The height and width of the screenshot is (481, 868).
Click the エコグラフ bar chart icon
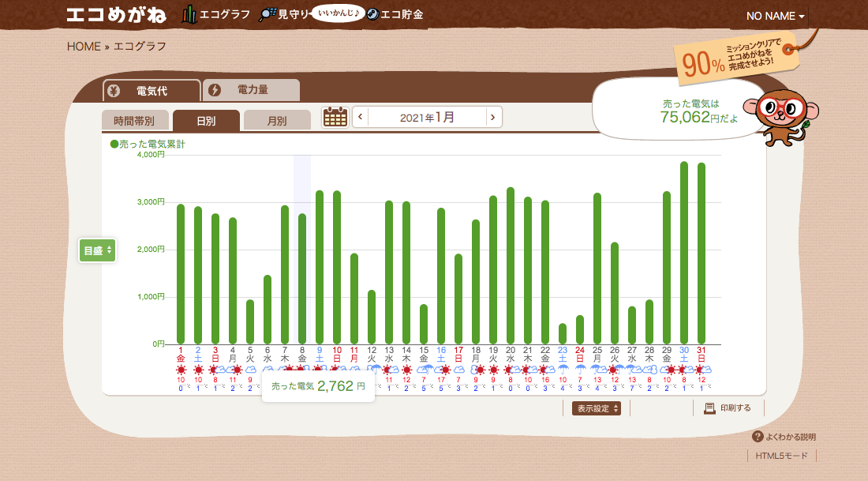click(x=189, y=14)
